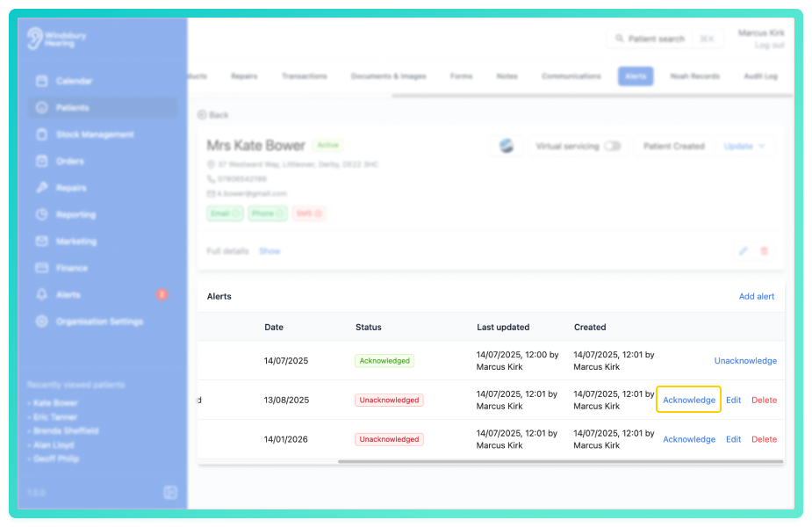Open recent patient Eric Tanner

(55, 417)
